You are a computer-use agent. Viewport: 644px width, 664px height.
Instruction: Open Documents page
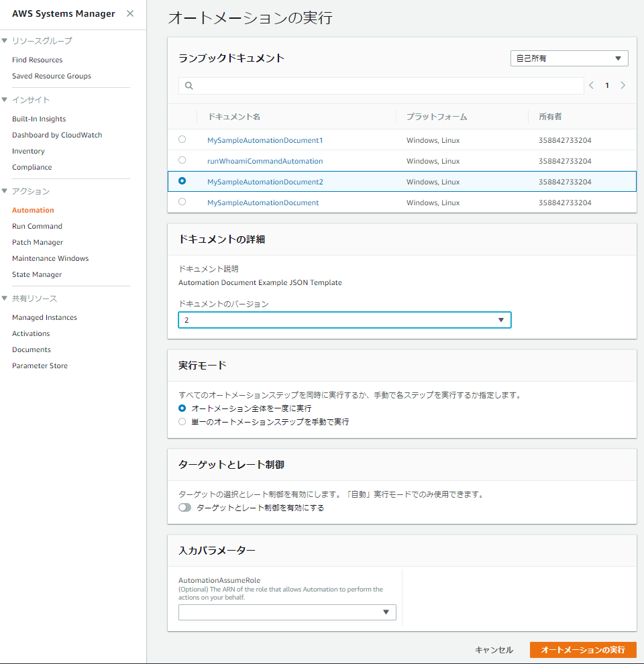click(32, 350)
